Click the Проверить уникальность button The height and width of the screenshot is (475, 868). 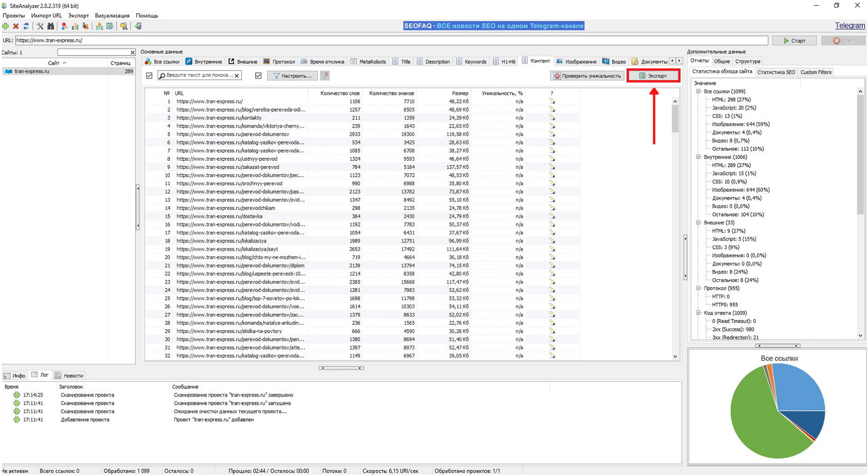point(587,76)
